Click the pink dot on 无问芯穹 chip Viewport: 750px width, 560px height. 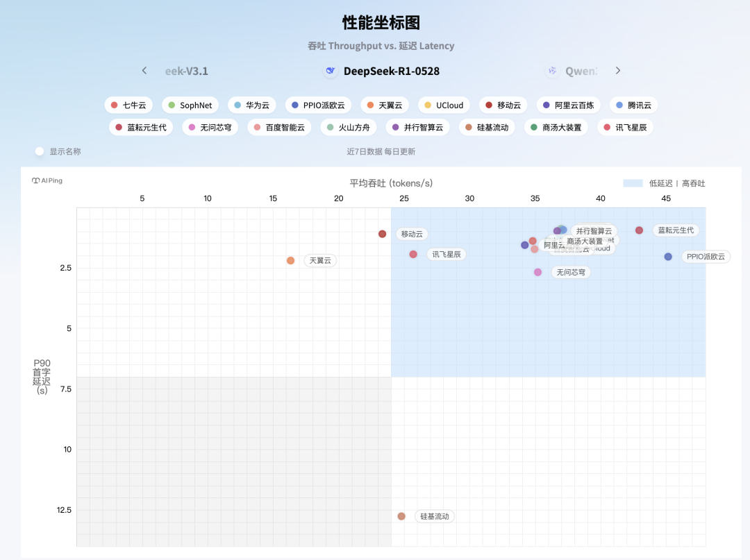[x=192, y=127]
